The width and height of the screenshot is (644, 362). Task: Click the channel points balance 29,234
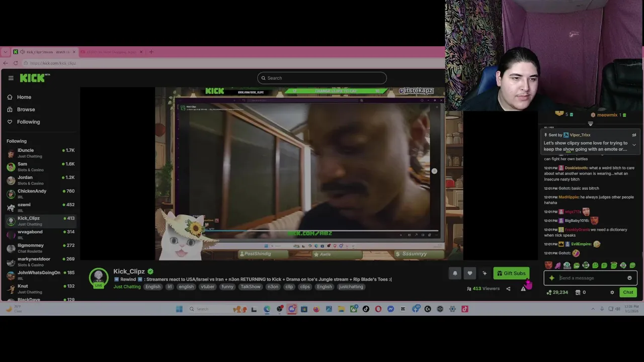557,292
